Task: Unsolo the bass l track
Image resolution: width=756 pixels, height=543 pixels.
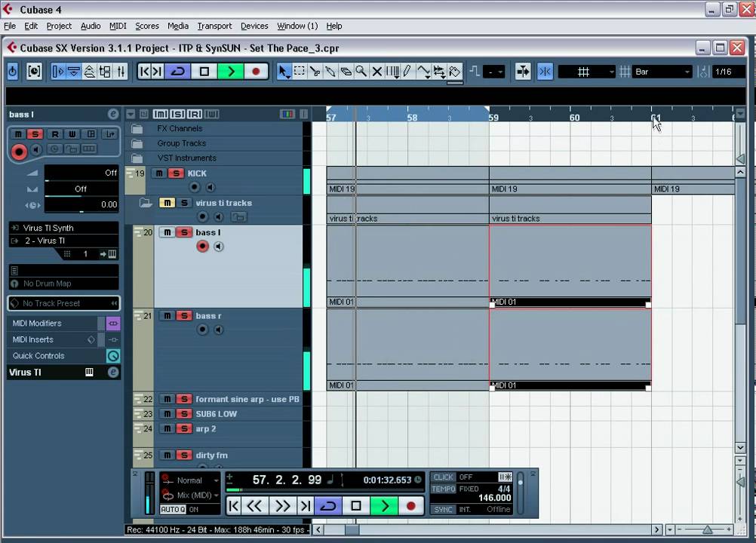Action: click(183, 233)
